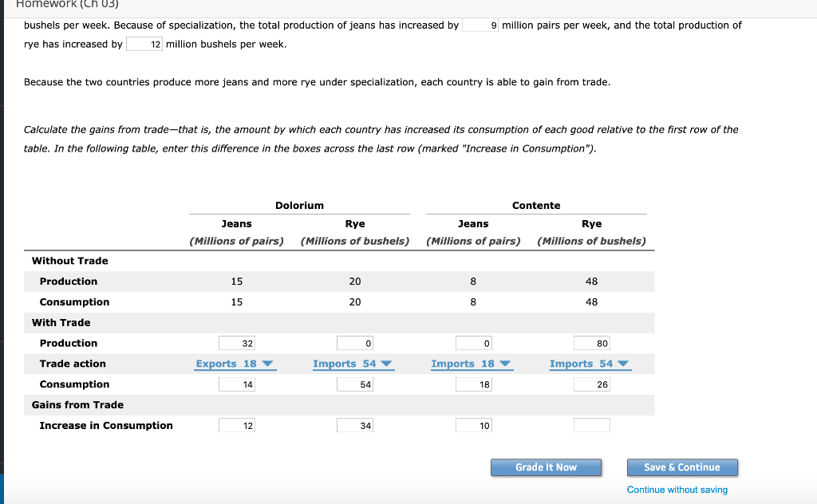The image size is (817, 504).
Task: Click Contente rye production field showing 80
Action: (x=591, y=343)
